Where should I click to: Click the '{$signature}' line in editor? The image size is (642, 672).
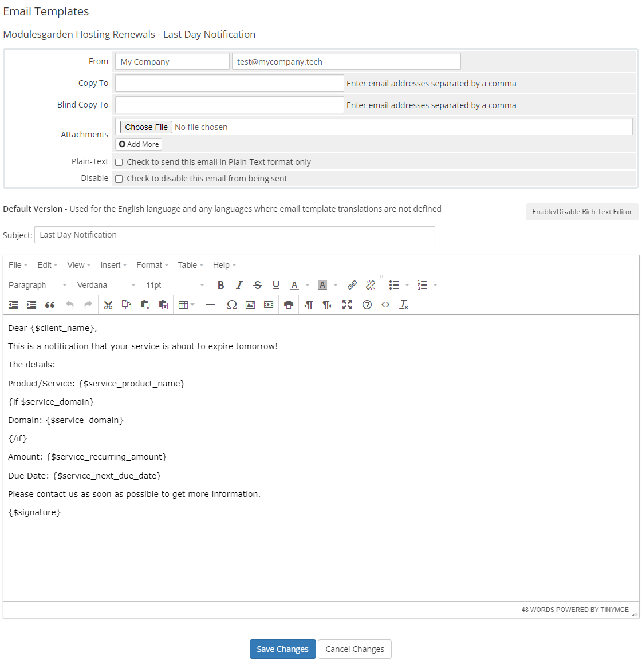click(x=34, y=512)
